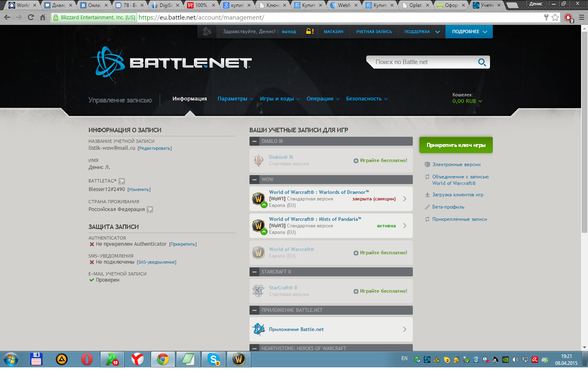Screen dimensions: 588x380
Task: Bookmark this page with the star icon
Action: [x=555, y=18]
